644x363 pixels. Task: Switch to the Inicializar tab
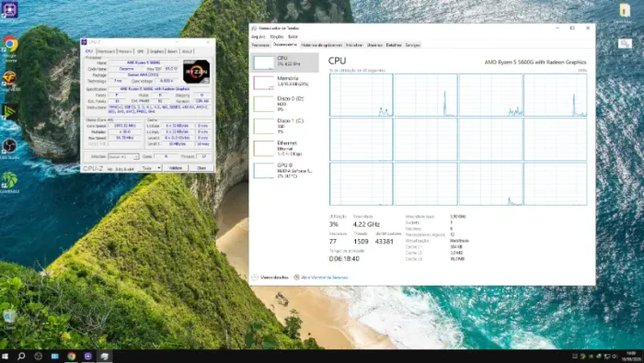pyautogui.click(x=354, y=45)
